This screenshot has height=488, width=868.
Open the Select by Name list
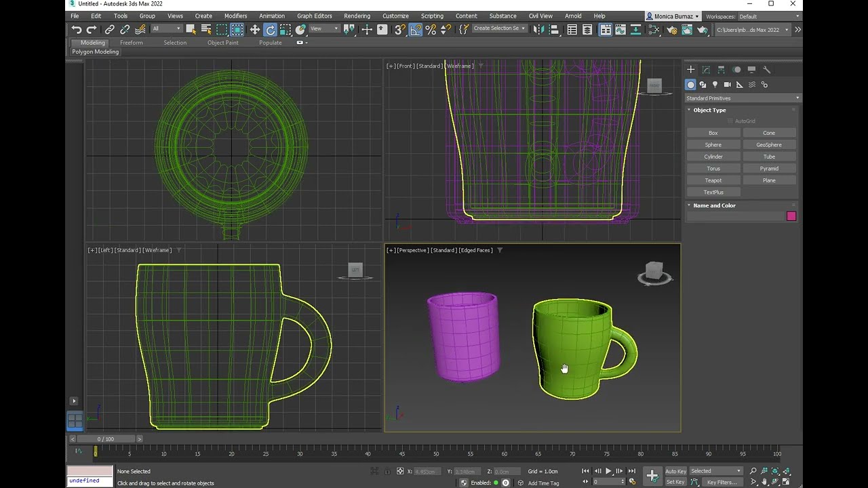[x=206, y=29]
